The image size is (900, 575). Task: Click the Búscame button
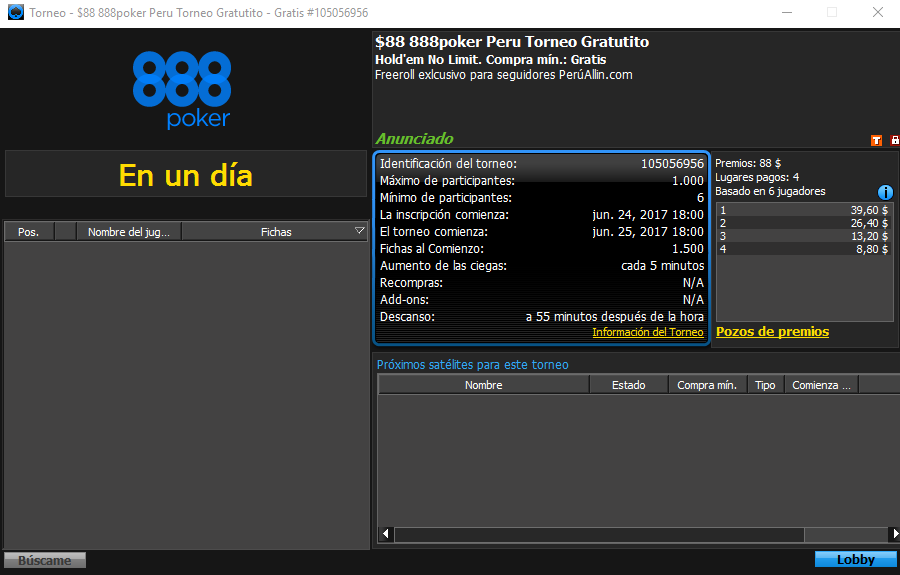45,560
